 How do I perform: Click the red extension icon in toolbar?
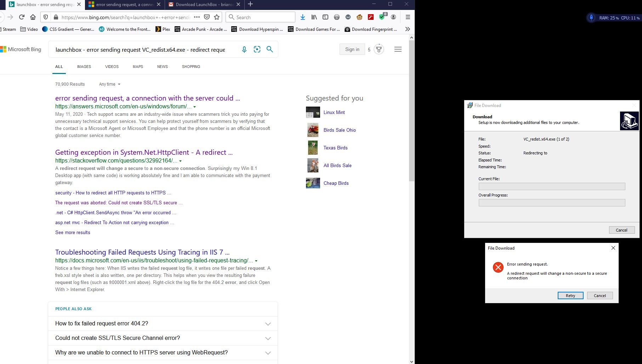[371, 17]
